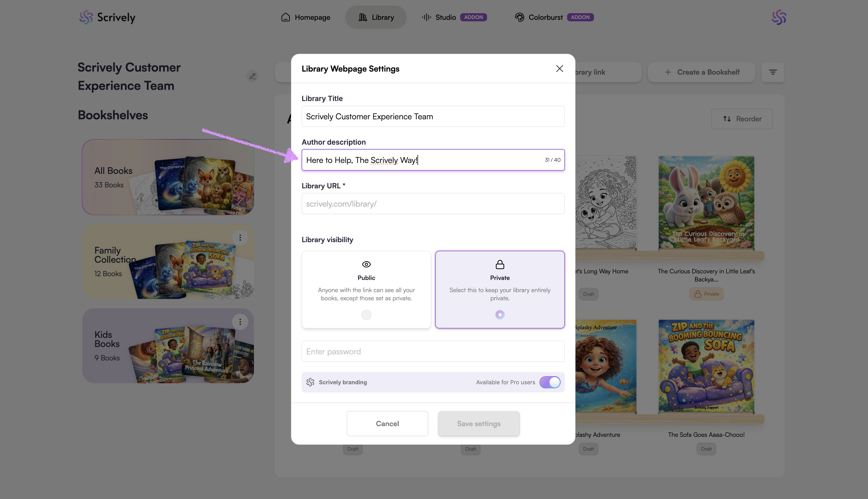
Task: Close the Library Webpage Settings dialog
Action: [x=559, y=69]
